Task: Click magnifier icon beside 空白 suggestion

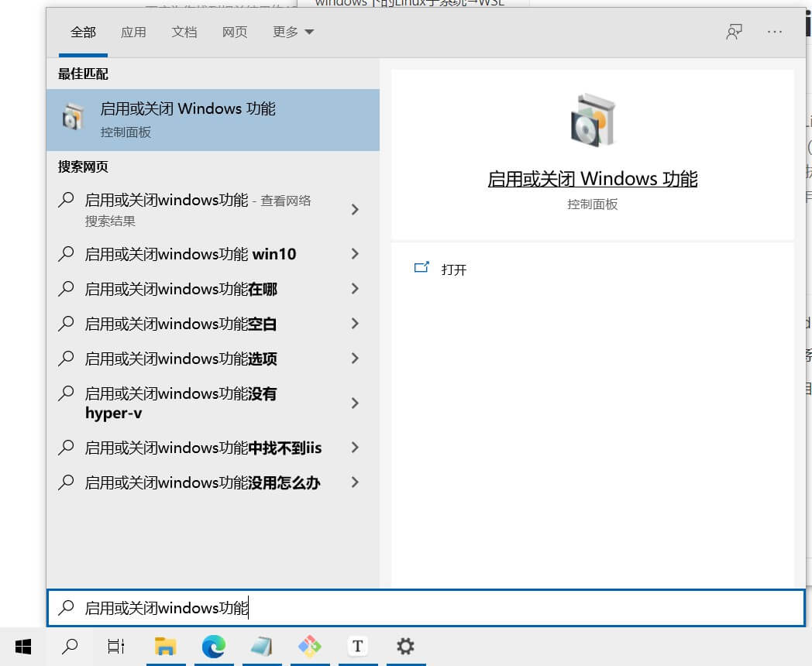Action: [67, 324]
